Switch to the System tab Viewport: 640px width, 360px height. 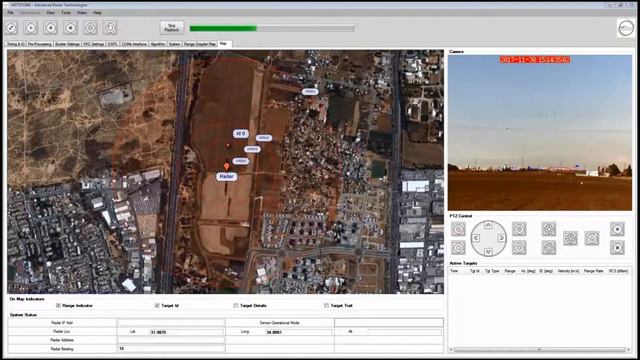point(174,44)
